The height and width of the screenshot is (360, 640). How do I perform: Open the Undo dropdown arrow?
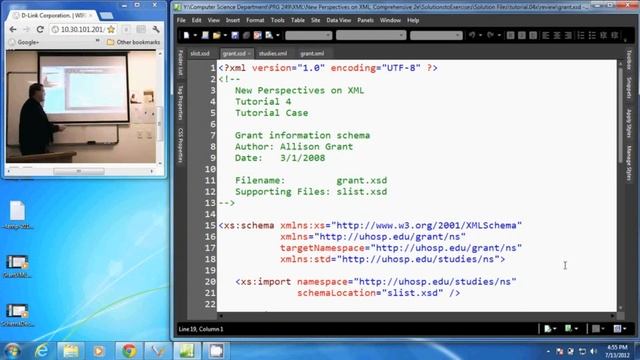click(x=480, y=36)
